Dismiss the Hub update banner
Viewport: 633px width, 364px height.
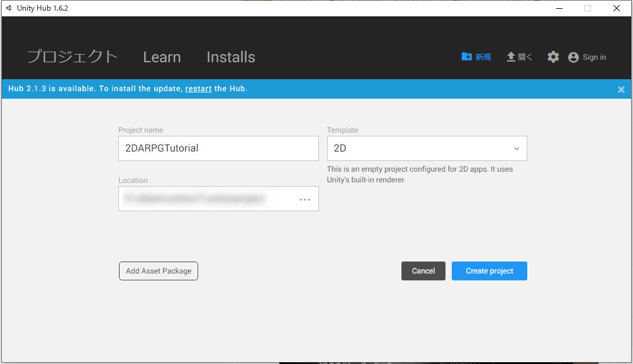click(621, 89)
